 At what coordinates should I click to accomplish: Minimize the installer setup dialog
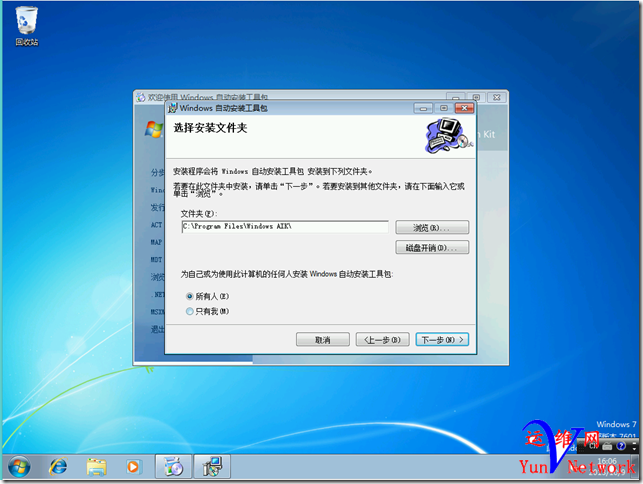(424, 108)
